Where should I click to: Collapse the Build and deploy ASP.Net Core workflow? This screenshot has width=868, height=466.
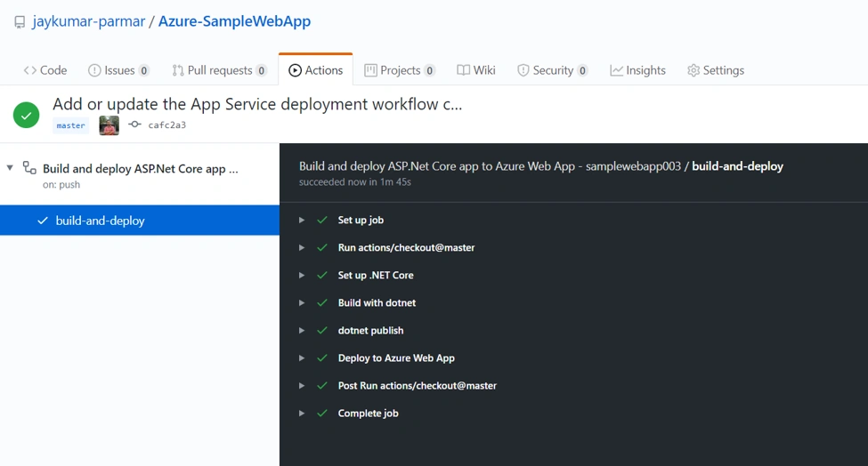tap(10, 167)
